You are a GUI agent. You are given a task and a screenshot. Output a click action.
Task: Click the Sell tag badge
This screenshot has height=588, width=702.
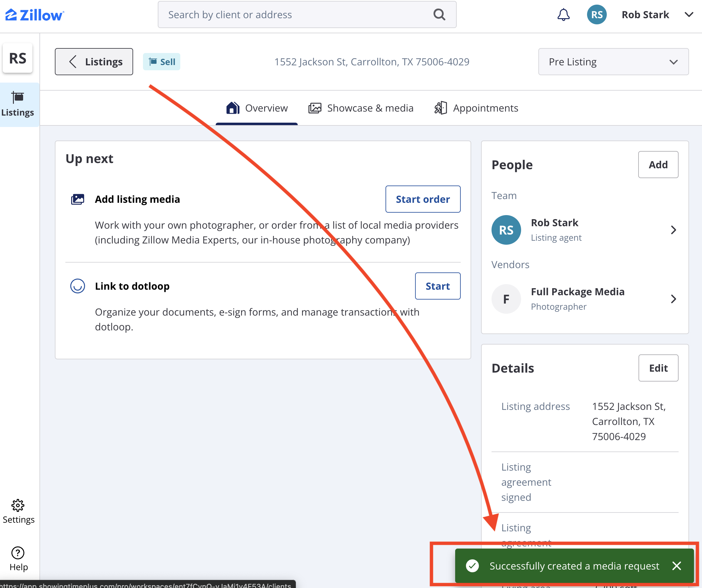coord(161,62)
